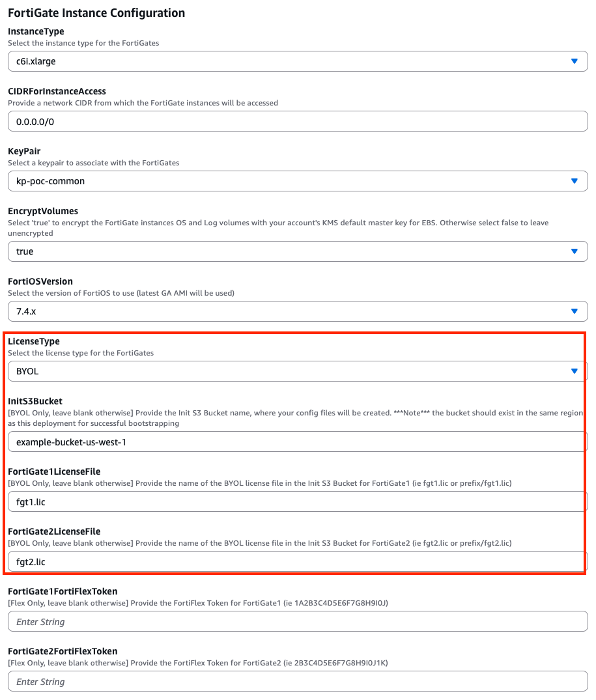The image size is (596, 700).
Task: Open the InstanceType dropdown showing c6i.xlarge
Action: click(x=298, y=61)
